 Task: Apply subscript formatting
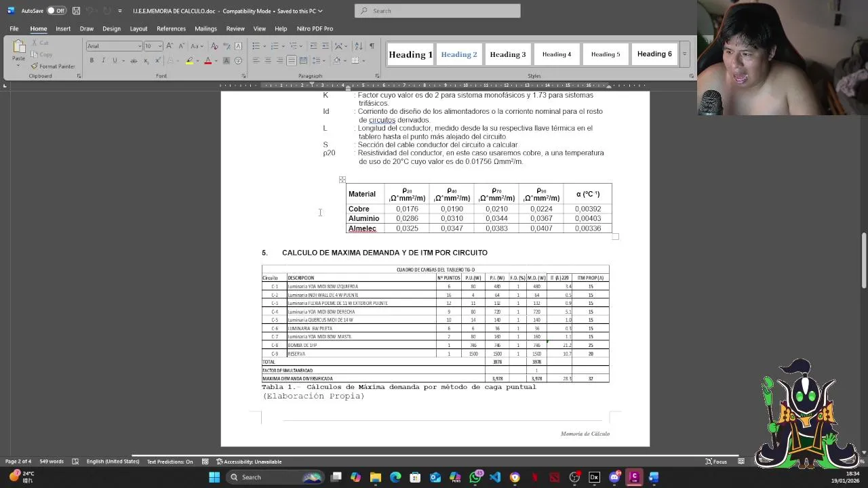coord(145,60)
